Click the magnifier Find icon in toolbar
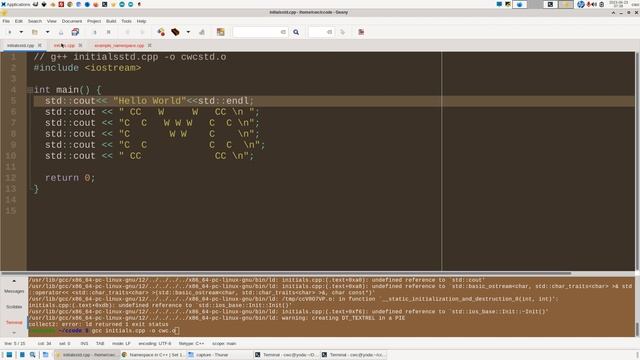This screenshot has width=640, height=360. tap(296, 32)
